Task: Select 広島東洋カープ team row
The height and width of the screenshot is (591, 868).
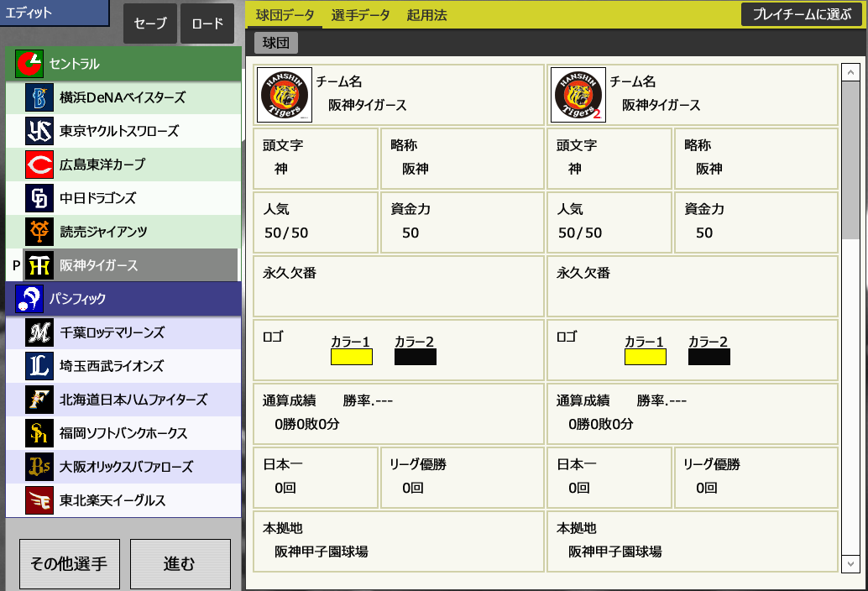Action: point(123,165)
